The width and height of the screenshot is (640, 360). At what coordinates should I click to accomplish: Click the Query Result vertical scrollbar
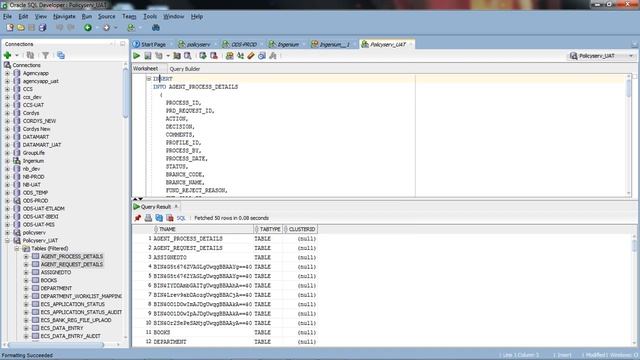[x=633, y=245]
